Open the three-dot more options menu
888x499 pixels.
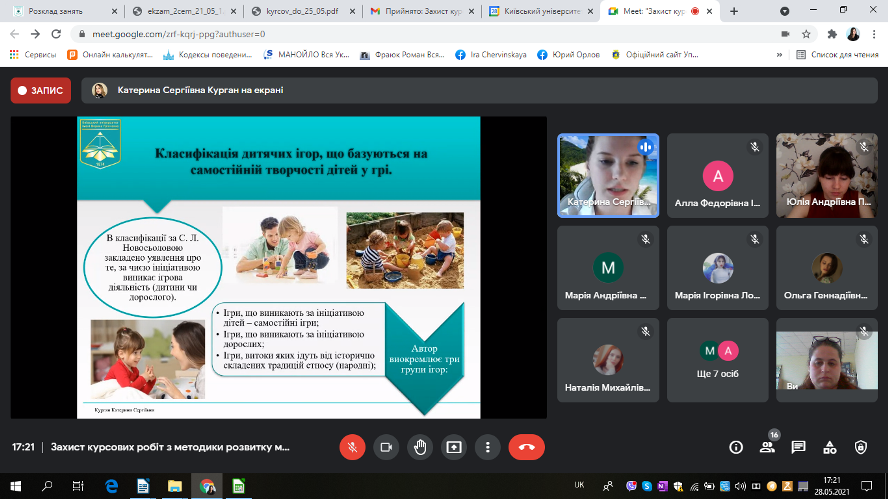pyautogui.click(x=487, y=447)
